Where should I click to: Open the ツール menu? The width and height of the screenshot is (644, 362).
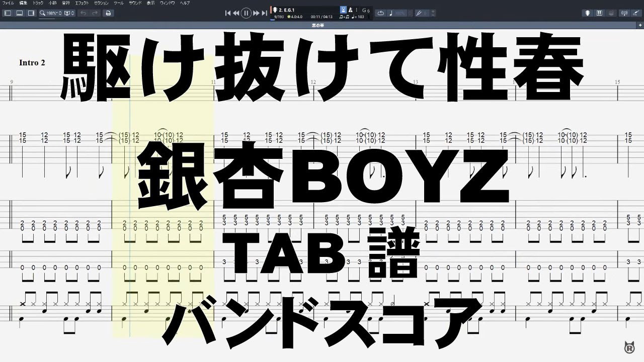tap(118, 3)
